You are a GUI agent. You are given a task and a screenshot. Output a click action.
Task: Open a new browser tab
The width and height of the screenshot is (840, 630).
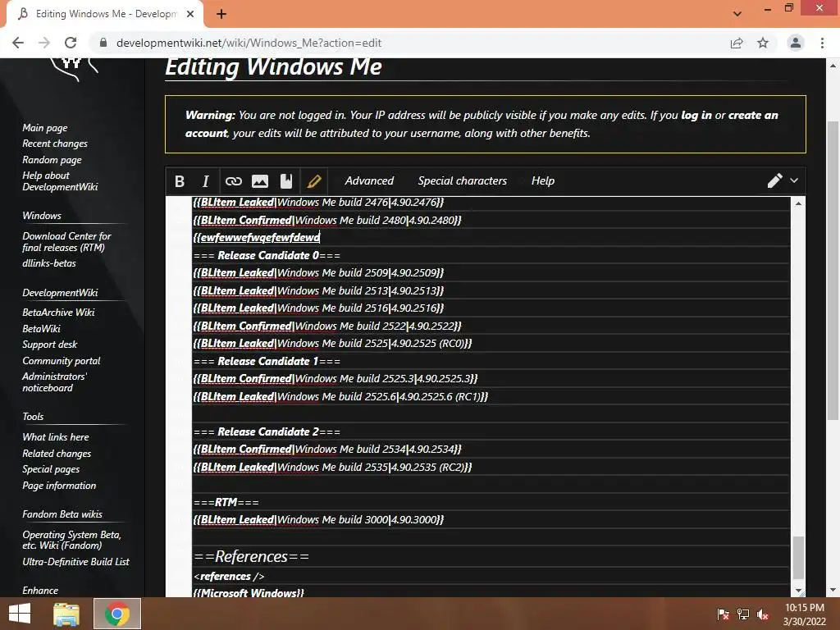[x=221, y=14]
